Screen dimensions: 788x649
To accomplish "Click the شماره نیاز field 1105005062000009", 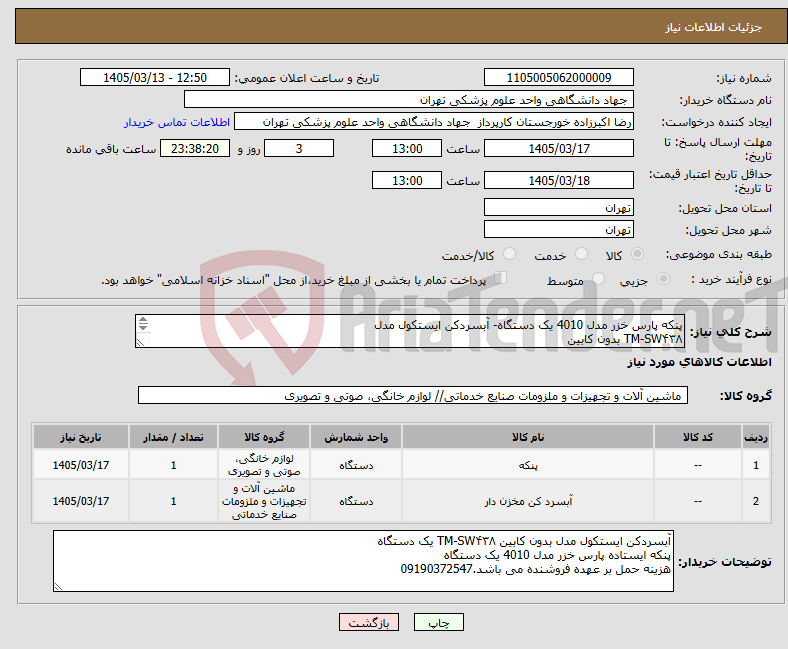I will coord(558,77).
